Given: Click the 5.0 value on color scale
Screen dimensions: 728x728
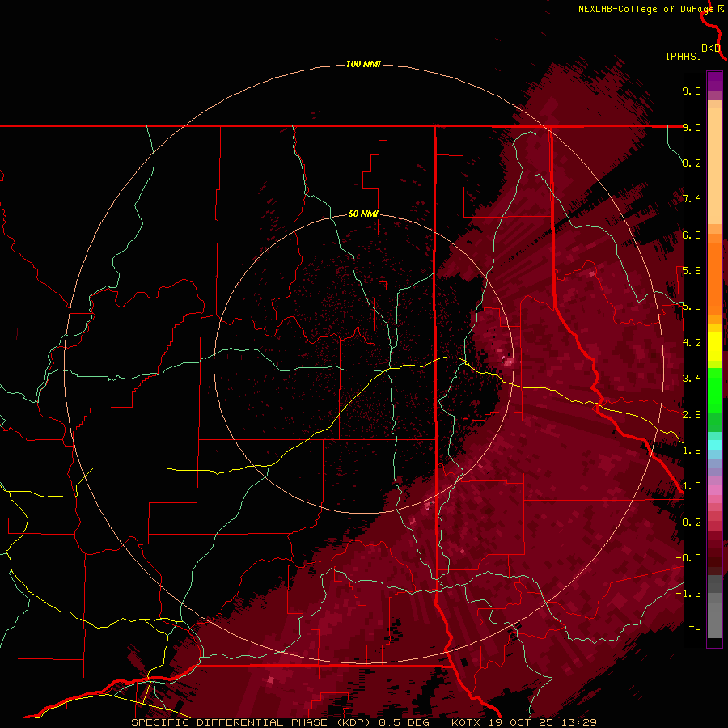Looking at the screenshot, I should click(x=692, y=307).
